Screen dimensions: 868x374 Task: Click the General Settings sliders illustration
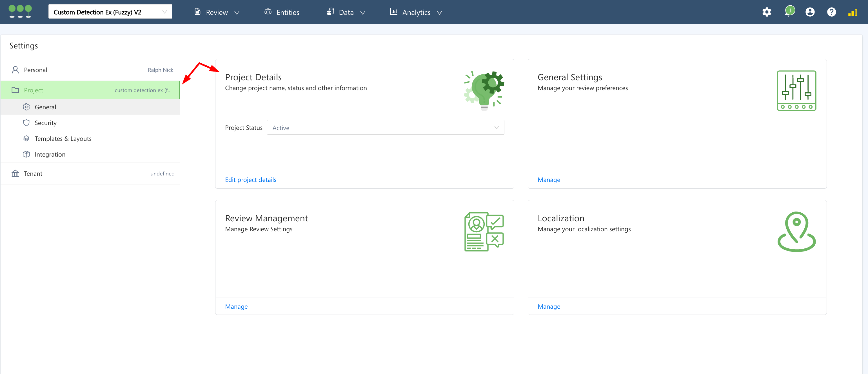click(796, 91)
